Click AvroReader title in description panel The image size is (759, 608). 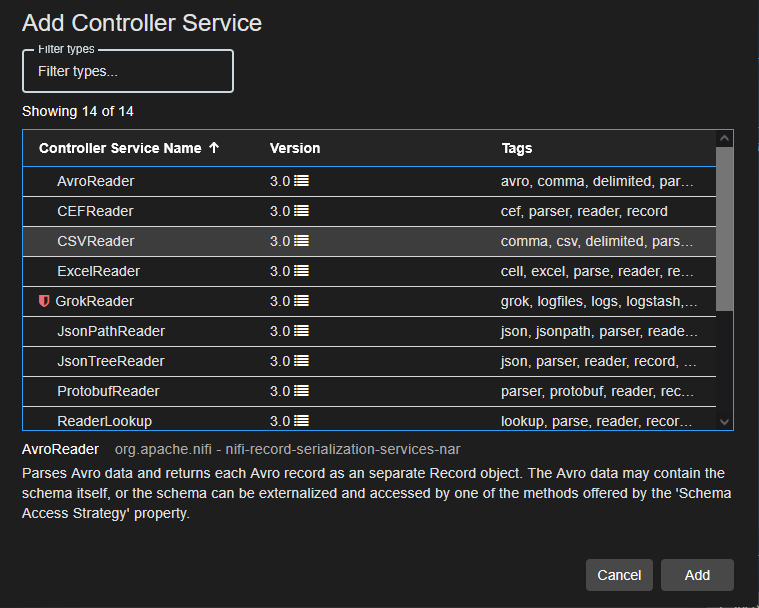[61, 449]
